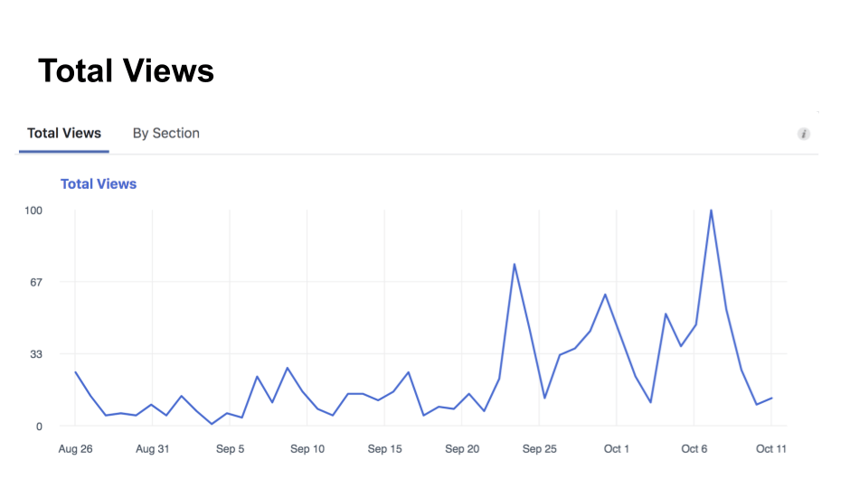Click the 67 y-axis value
The image size is (868, 488).
click(37, 282)
